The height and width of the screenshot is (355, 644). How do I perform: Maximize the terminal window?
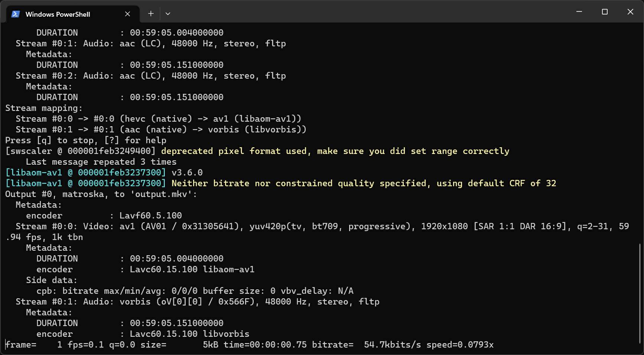(605, 12)
